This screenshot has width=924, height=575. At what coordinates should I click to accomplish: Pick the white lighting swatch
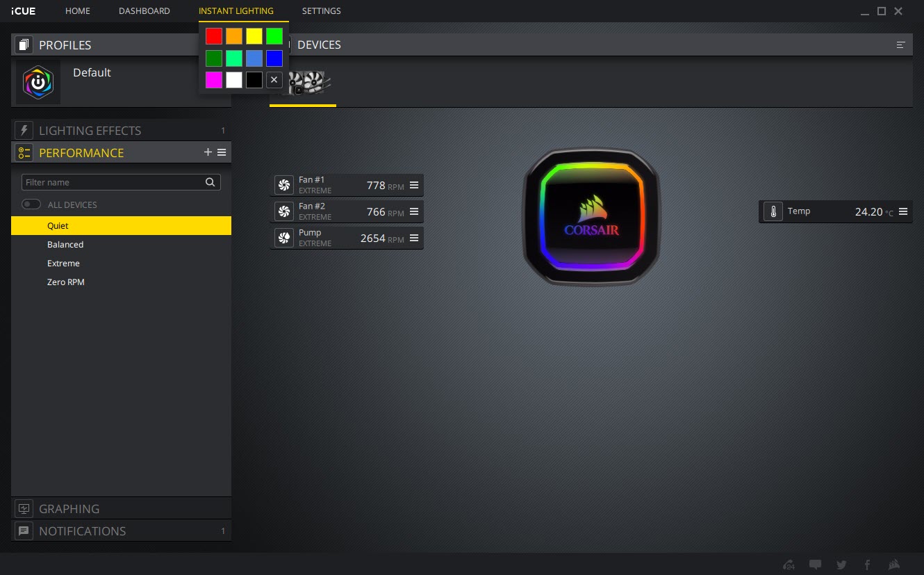(234, 79)
